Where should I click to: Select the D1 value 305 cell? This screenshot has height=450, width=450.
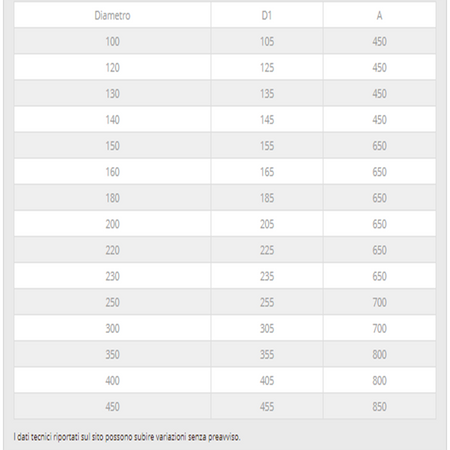(267, 328)
